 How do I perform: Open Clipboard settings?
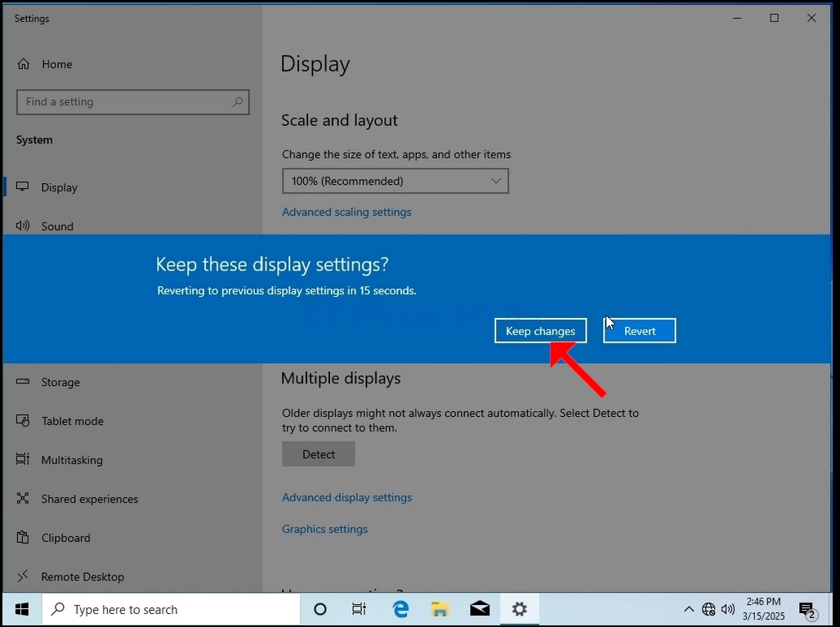pyautogui.click(x=65, y=538)
